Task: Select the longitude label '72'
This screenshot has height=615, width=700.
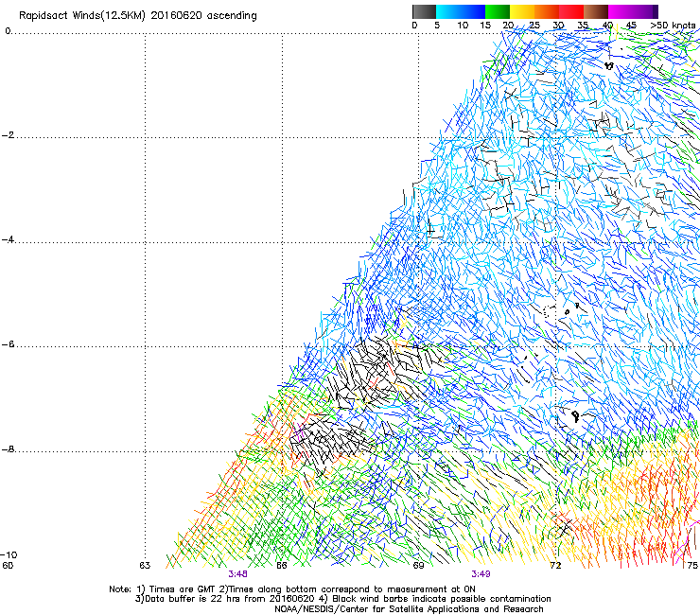Action: coord(555,566)
